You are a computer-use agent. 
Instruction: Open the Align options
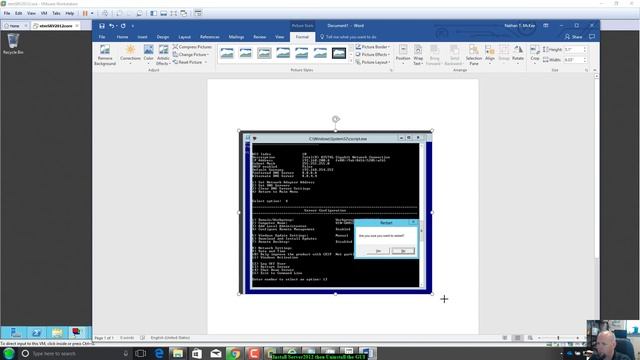490,55
